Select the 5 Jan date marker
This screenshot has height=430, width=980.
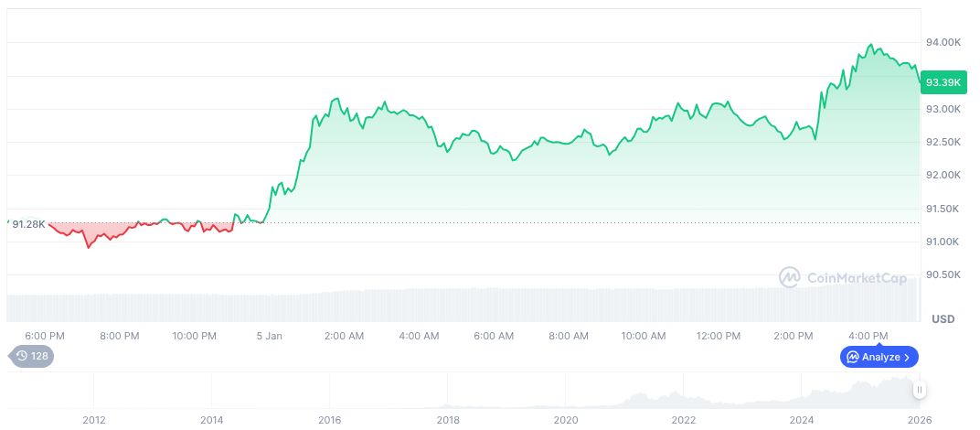(x=270, y=336)
